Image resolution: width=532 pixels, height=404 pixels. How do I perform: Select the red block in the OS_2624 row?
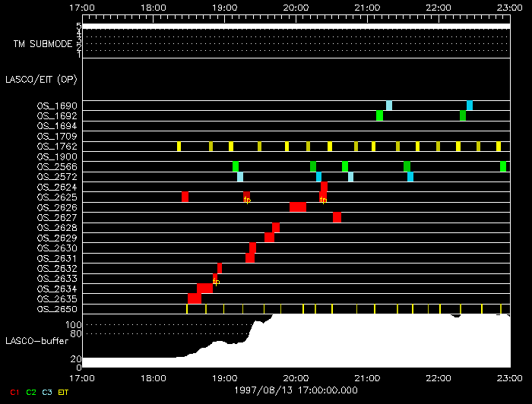(324, 187)
